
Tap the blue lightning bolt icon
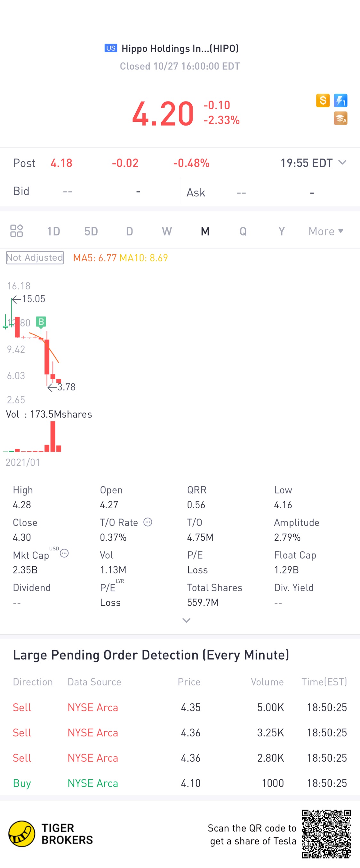coord(340,101)
